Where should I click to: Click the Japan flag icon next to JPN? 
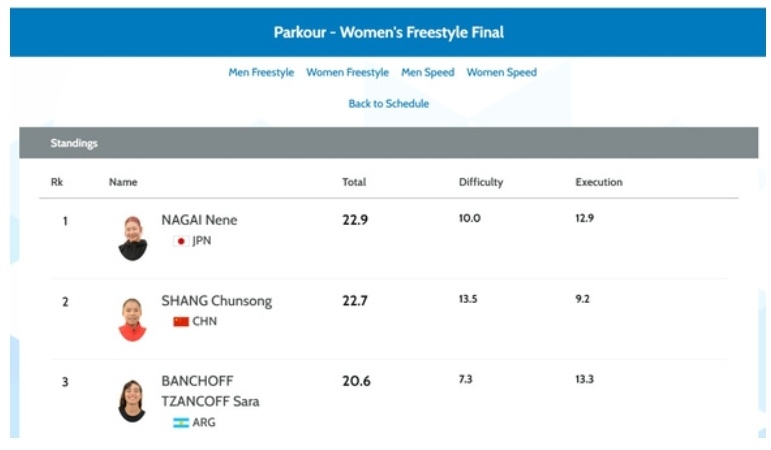tap(181, 241)
